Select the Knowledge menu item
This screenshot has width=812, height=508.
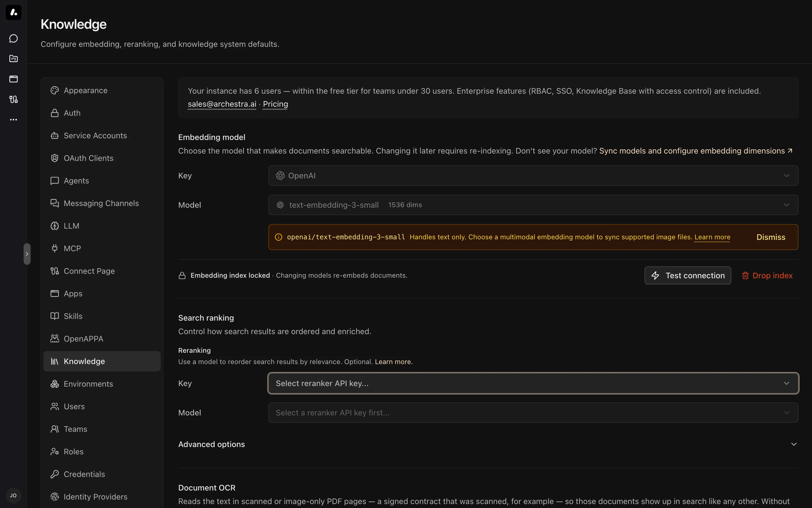pyautogui.click(x=102, y=361)
